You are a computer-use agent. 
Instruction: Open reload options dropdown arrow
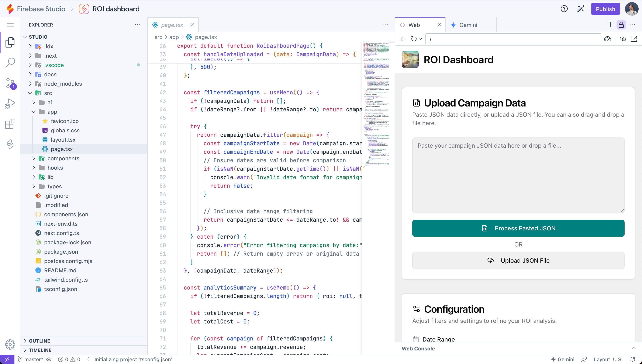tap(420, 39)
